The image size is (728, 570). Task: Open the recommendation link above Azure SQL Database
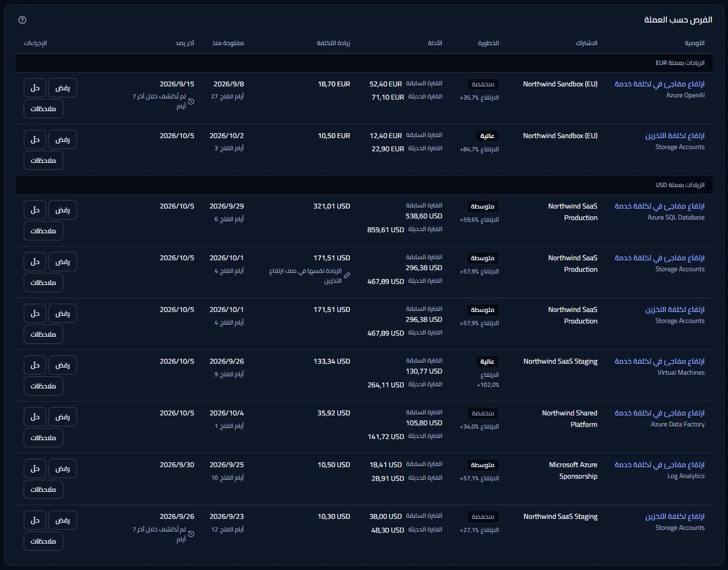pos(659,206)
